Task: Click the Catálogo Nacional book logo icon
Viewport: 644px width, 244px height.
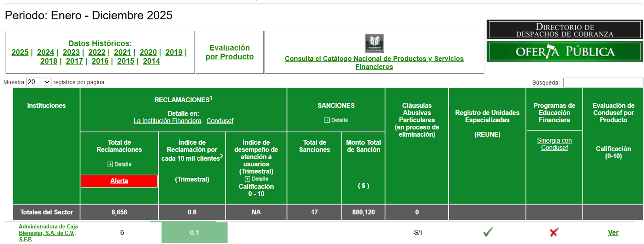Action: [x=374, y=43]
